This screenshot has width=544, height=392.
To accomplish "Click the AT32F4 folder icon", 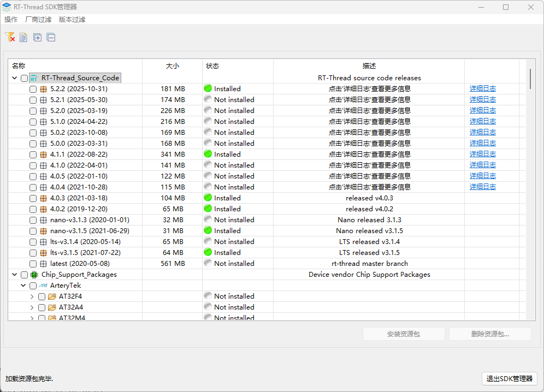I will point(52,296).
